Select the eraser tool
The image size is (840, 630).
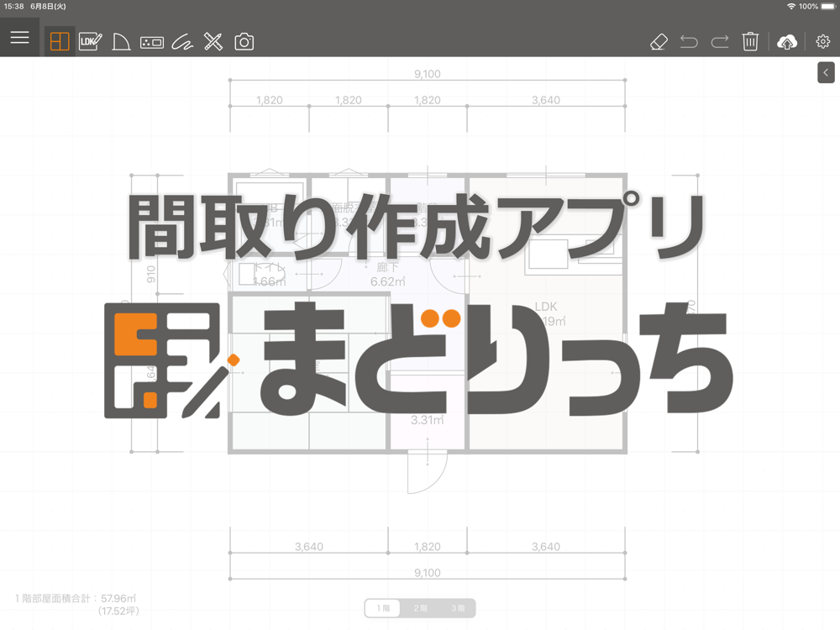point(659,42)
